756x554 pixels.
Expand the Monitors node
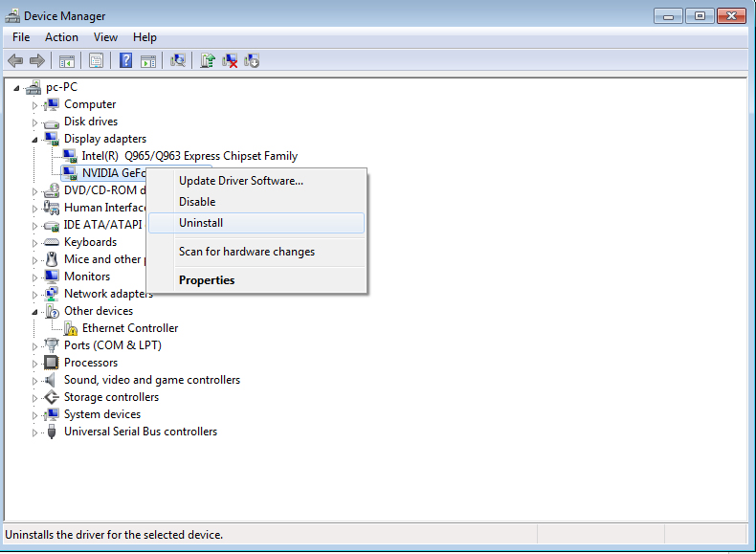[34, 277]
